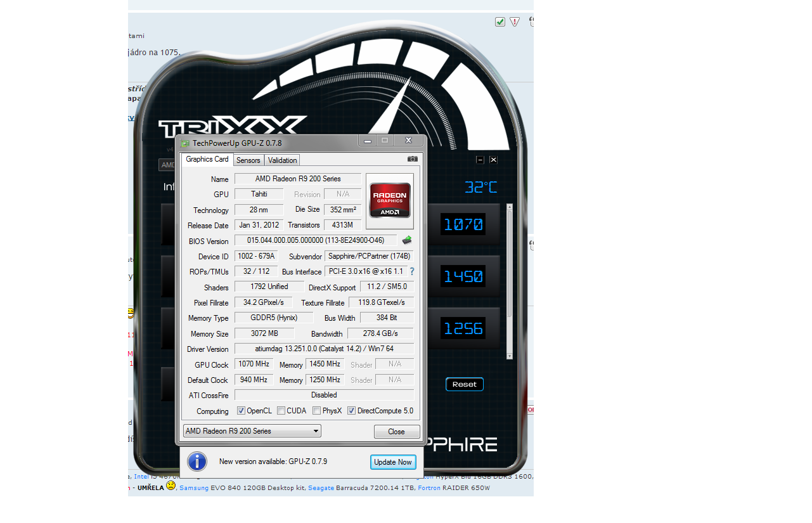Click the default Memory clock field 1250 MHz
812x523 pixels.
(325, 379)
